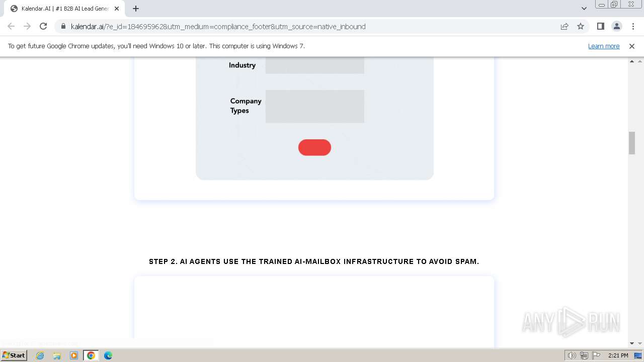Image resolution: width=644 pixels, height=362 pixels.
Task: Bookmark this tab with the star icon
Action: coord(581,27)
